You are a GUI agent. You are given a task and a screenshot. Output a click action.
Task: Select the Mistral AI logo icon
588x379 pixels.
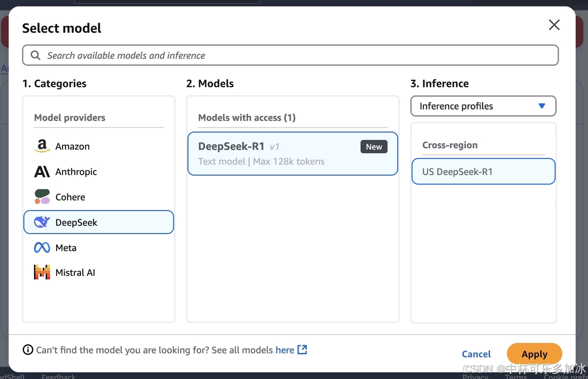click(x=42, y=272)
